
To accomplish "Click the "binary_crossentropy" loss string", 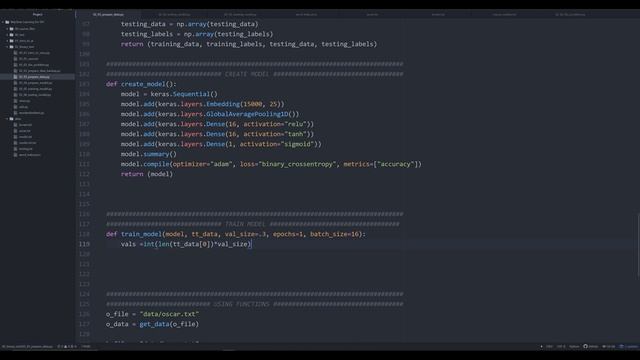I will pyautogui.click(x=297, y=164).
